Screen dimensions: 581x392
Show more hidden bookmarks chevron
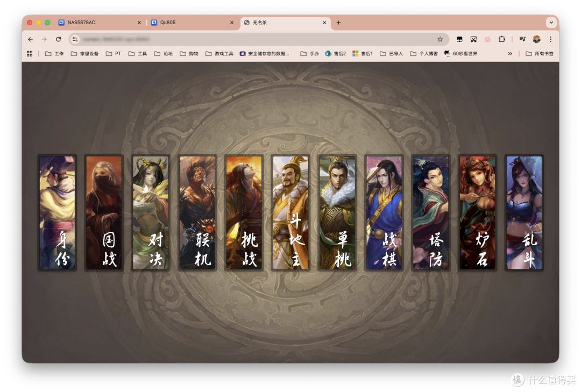pyautogui.click(x=510, y=54)
